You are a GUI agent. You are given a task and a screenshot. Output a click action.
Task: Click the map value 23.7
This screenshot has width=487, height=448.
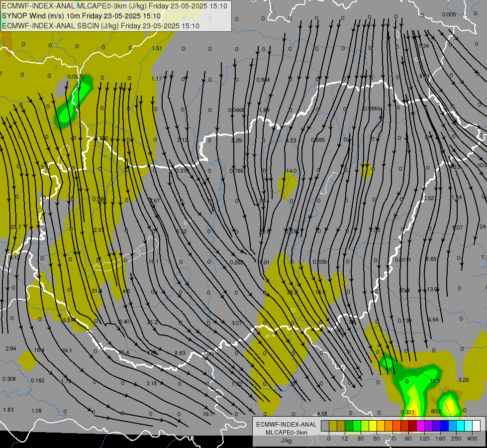point(15,227)
